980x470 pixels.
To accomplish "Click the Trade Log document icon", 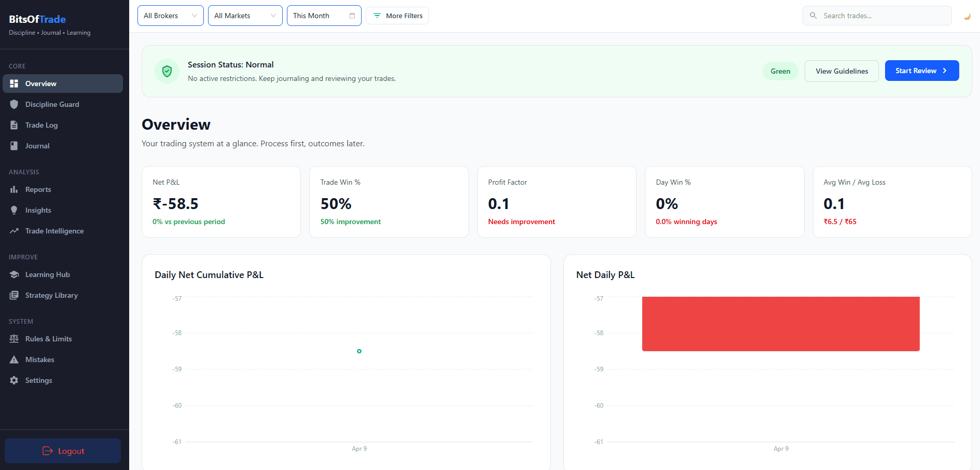I will [14, 125].
